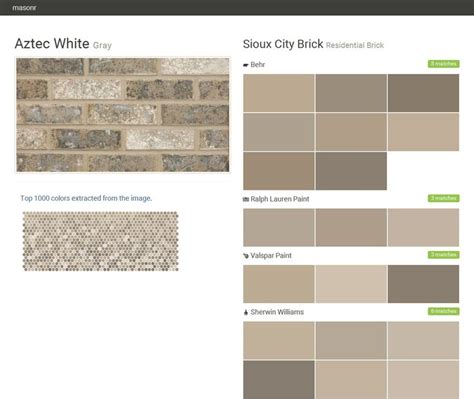The height and width of the screenshot is (399, 474).
Task: Open the Ralph Lauren Paint heading
Action: [280, 199]
